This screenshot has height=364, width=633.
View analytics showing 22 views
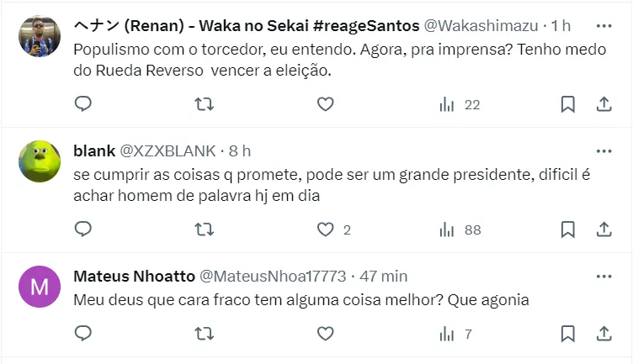click(459, 104)
